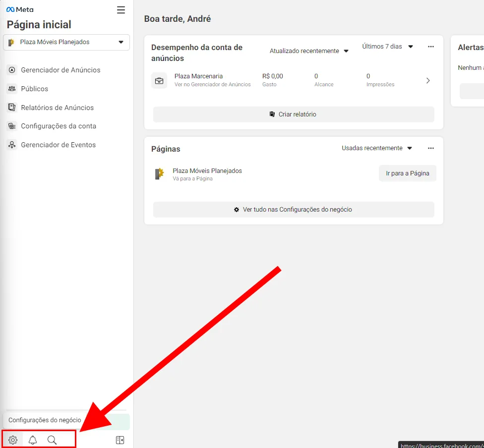This screenshot has width=484, height=448.
Task: Open Gerenciador de Eventos menu item
Action: (x=58, y=145)
